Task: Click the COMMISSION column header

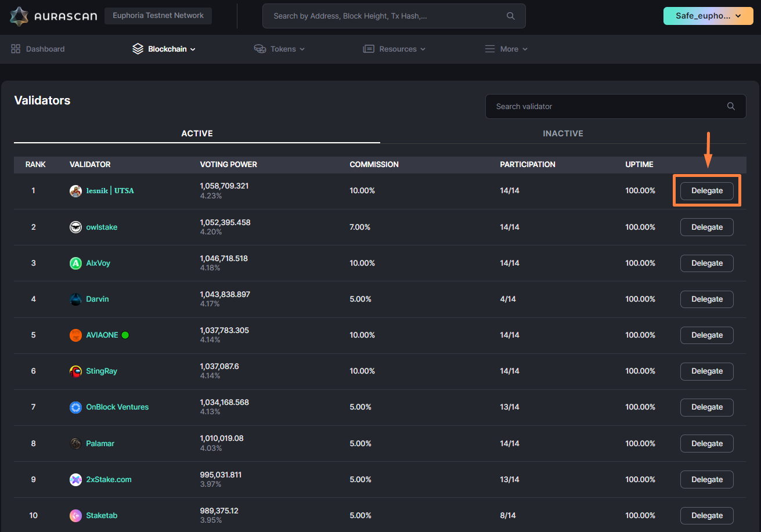Action: coord(374,165)
